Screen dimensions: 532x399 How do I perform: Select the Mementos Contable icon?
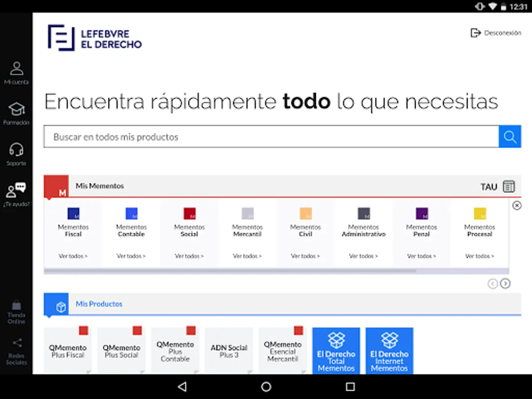[x=131, y=214]
